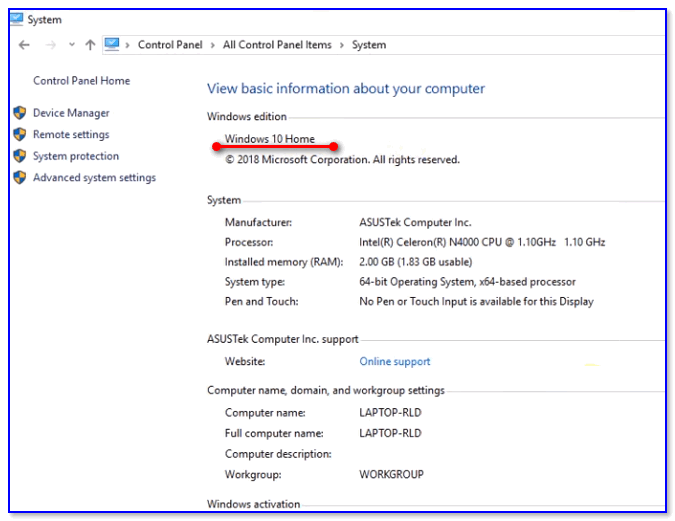
Task: Open Control Panel Home link
Action: pyautogui.click(x=81, y=81)
